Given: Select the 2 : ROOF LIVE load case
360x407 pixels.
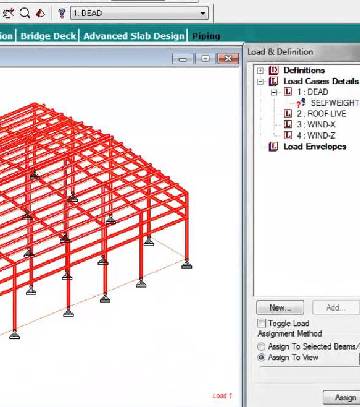Looking at the screenshot, I should click(321, 114).
